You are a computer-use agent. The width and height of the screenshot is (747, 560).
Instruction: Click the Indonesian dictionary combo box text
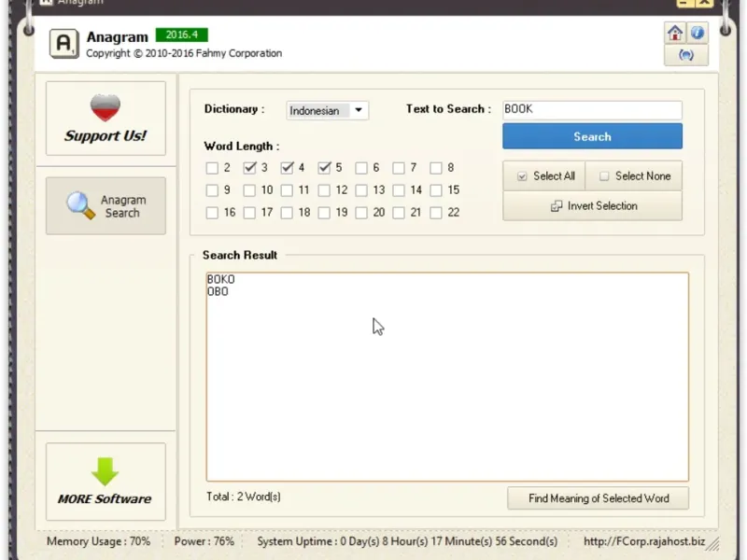tap(315, 111)
